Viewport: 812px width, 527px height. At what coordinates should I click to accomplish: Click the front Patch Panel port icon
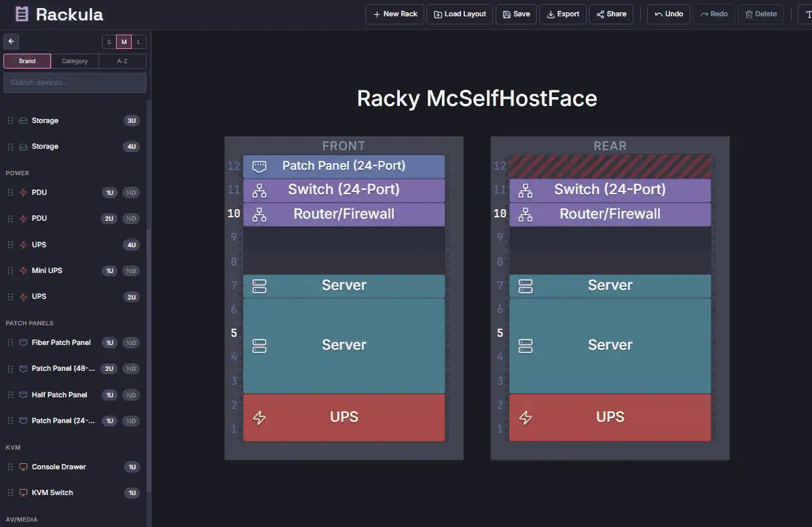coord(259,166)
